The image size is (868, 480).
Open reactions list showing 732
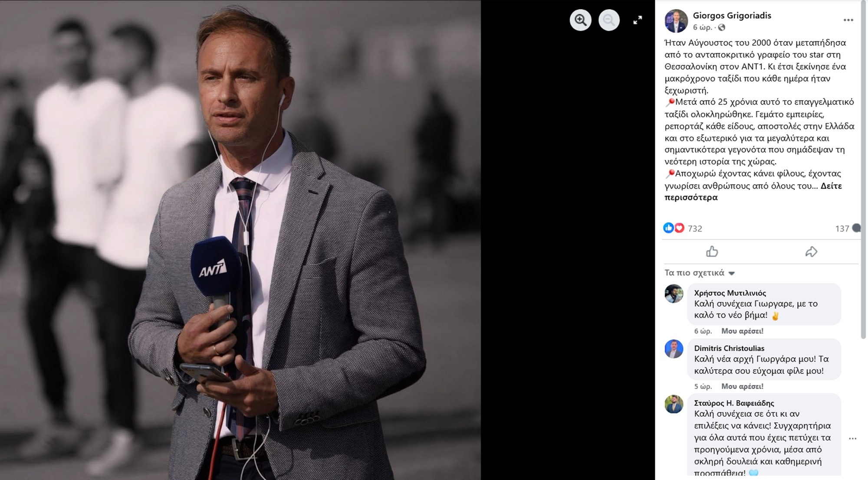[x=683, y=228]
